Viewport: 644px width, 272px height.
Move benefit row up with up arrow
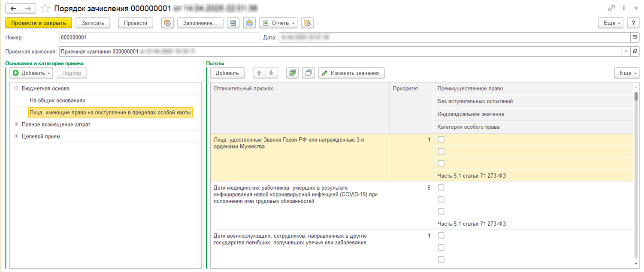point(259,73)
